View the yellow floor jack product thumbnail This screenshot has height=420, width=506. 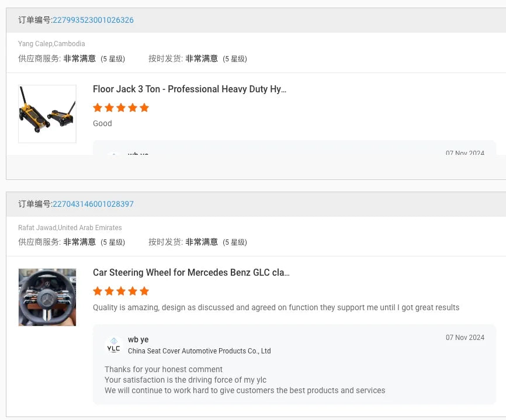47,114
